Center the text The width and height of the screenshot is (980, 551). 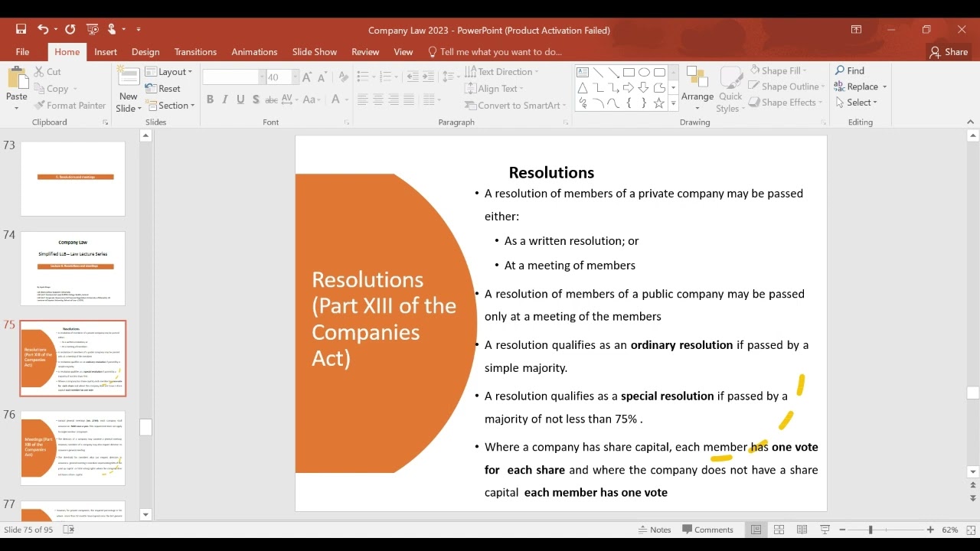click(x=377, y=99)
